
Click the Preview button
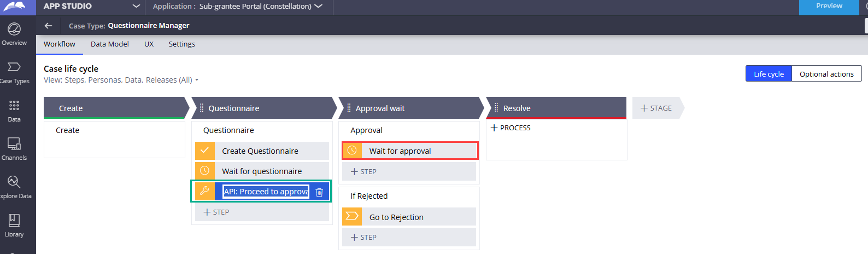tap(829, 6)
